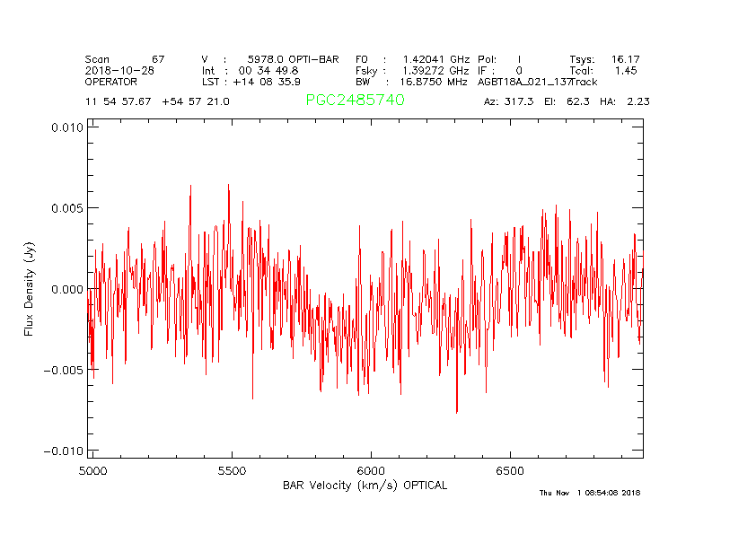
Task: Click the BW 16.8750 MHz bandwidth text
Action: (x=411, y=82)
